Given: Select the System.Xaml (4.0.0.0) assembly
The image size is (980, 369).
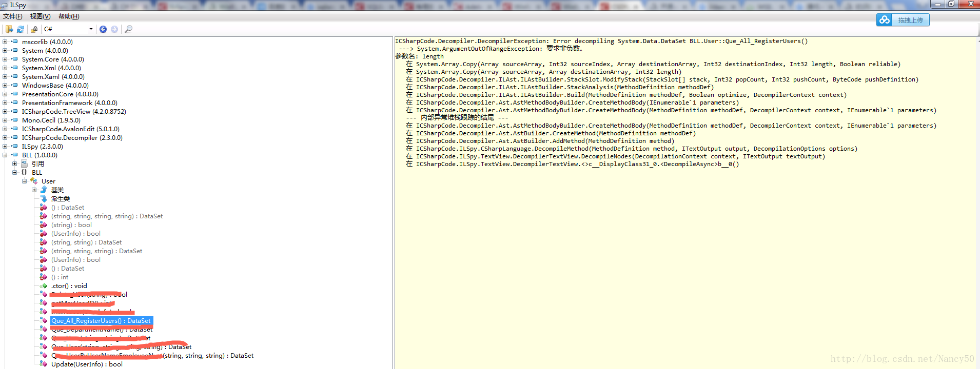Looking at the screenshot, I should (53, 77).
